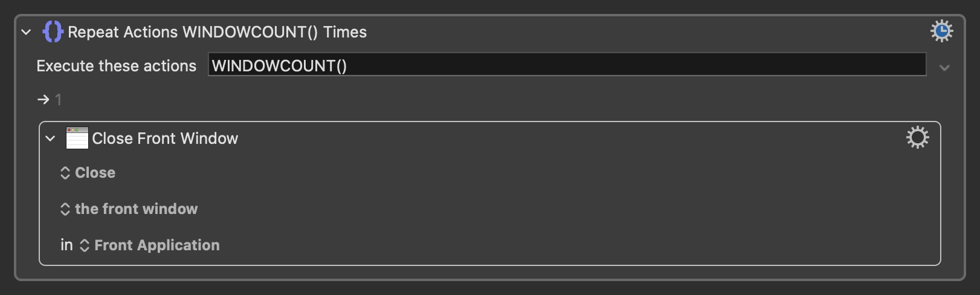Select the Repeat Actions WINDOWCOUNT() Times title
The height and width of the screenshot is (295, 980).
tap(217, 32)
